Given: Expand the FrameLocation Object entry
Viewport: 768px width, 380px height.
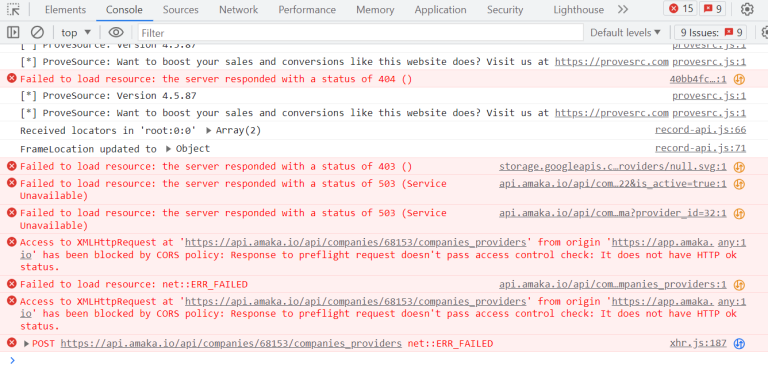Looking at the screenshot, I should 168,149.
